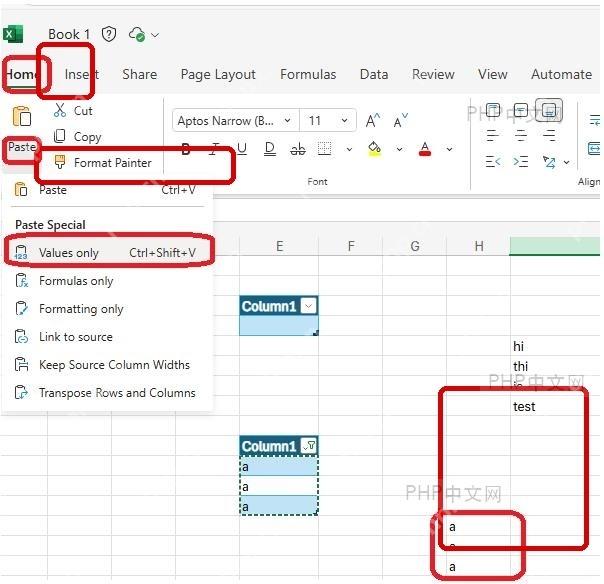
Task: Click the Merge cells icon at ribbon edge
Action: click(594, 148)
